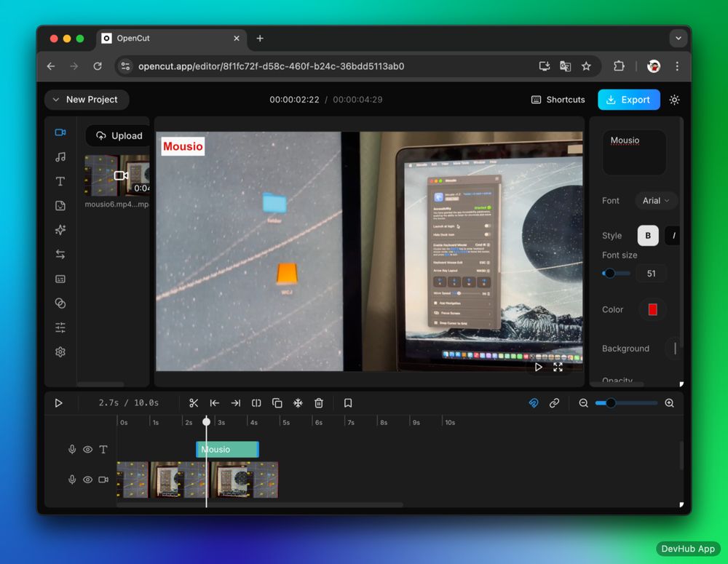Viewport: 728px width, 564px height.
Task: Open the Filters overlapping-circles tab
Action: point(60,303)
